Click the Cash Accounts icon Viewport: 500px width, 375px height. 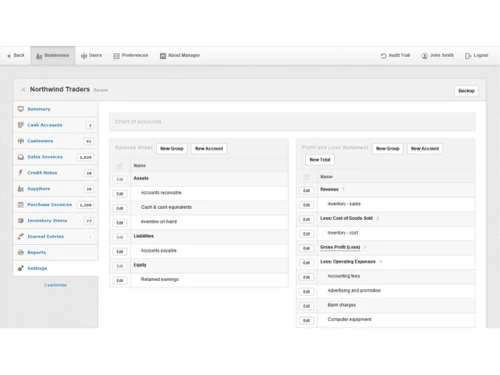[x=21, y=125]
